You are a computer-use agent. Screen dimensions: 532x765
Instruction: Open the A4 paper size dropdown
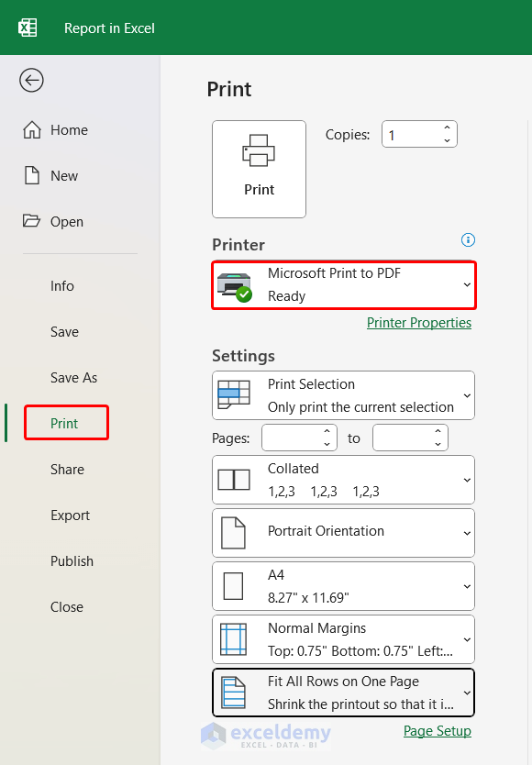[344, 586]
